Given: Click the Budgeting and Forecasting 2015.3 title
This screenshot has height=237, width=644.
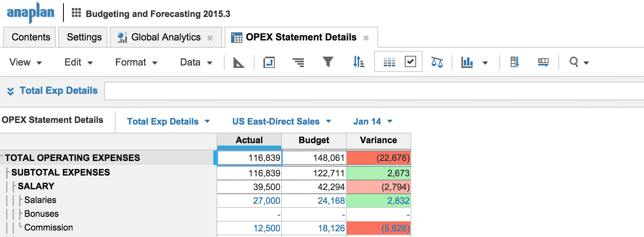Looking at the screenshot, I should point(158,14).
